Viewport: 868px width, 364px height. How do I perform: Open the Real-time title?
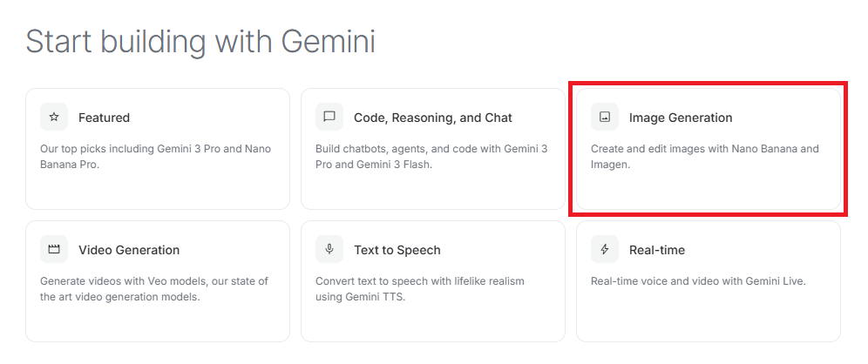657,250
